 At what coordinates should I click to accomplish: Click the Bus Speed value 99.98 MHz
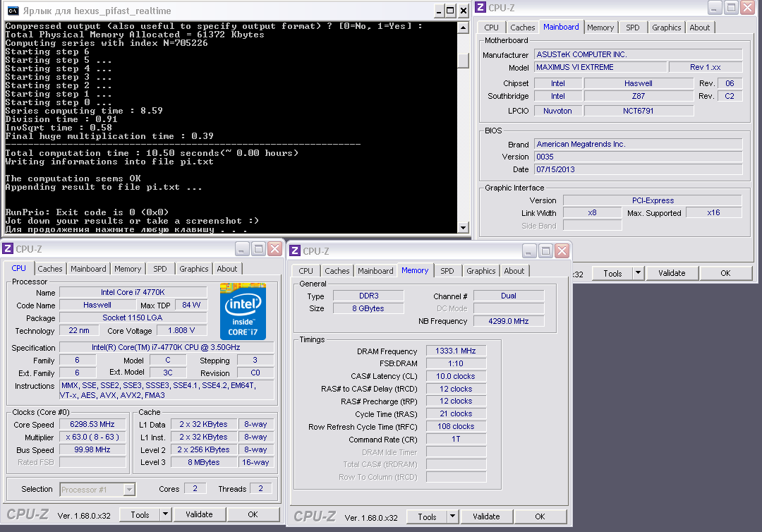(x=92, y=449)
